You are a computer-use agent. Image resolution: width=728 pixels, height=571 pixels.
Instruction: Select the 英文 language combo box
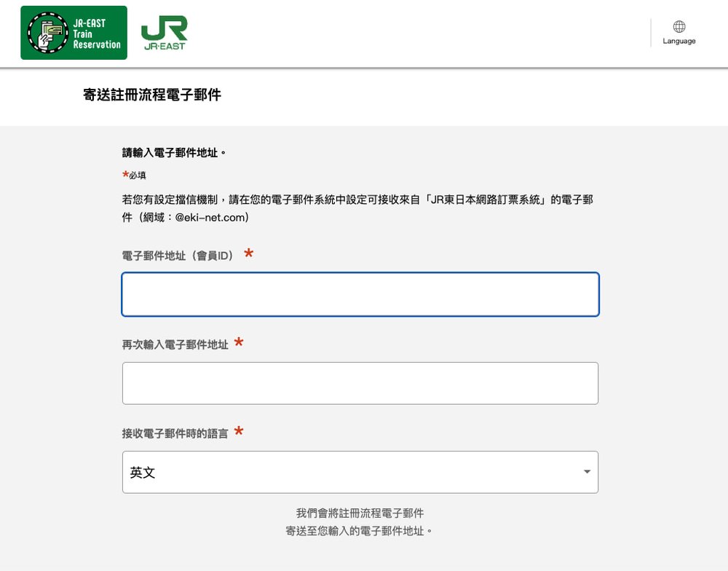coord(360,471)
